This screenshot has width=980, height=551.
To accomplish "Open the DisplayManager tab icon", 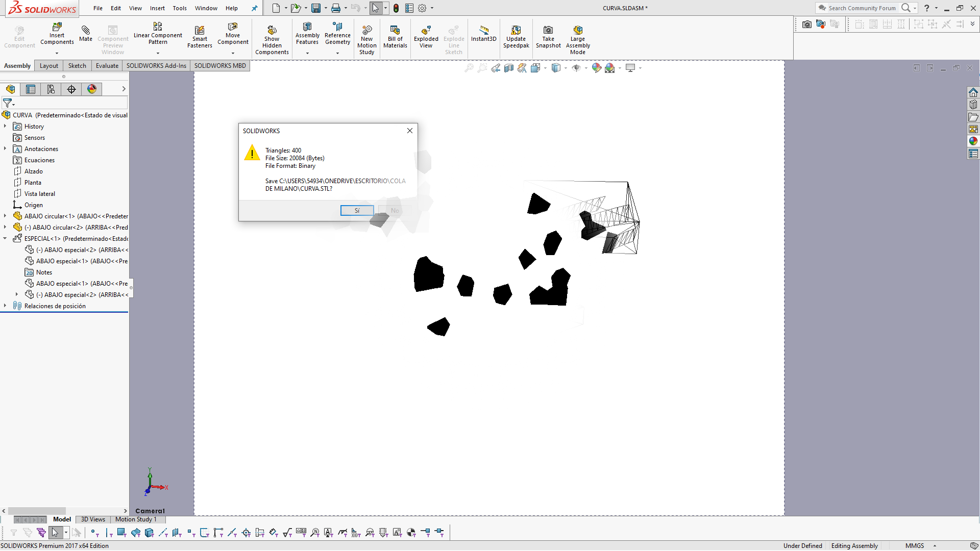I will pos(92,89).
